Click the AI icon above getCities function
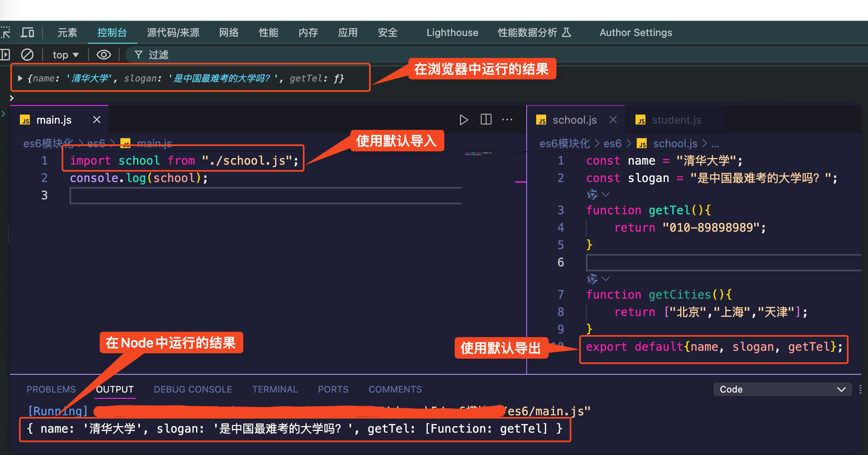This screenshot has height=455, width=868. (592, 278)
